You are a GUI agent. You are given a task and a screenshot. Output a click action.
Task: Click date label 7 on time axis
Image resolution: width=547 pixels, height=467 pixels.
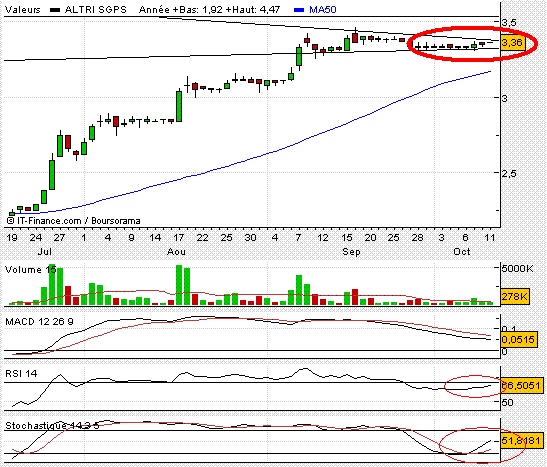[x=298, y=238]
